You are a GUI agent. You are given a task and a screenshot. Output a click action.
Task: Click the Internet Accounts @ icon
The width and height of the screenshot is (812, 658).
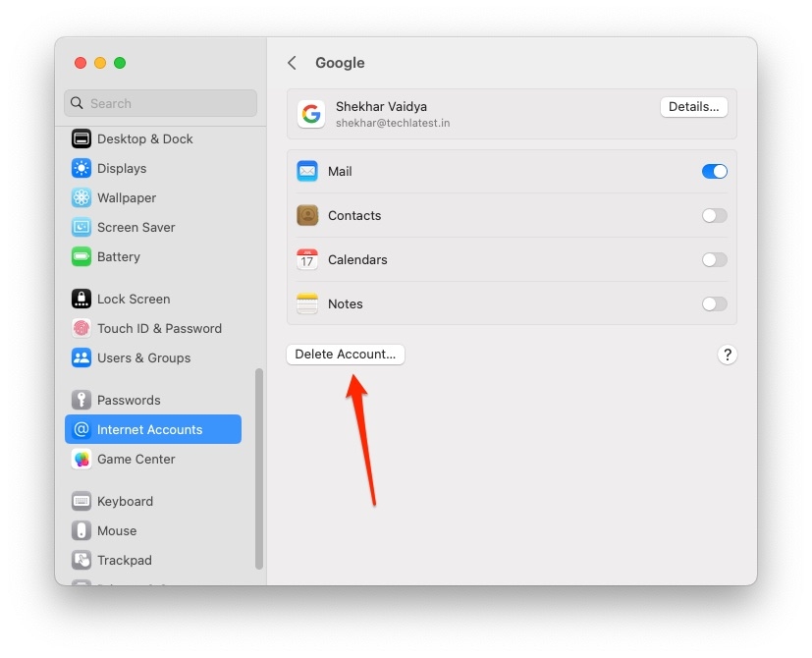tap(81, 429)
